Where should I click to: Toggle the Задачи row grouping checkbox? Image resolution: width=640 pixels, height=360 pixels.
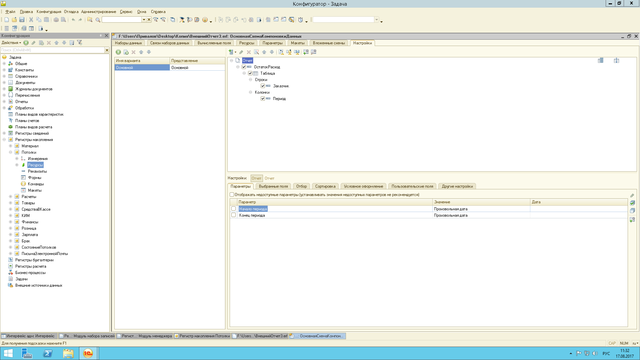262,86
